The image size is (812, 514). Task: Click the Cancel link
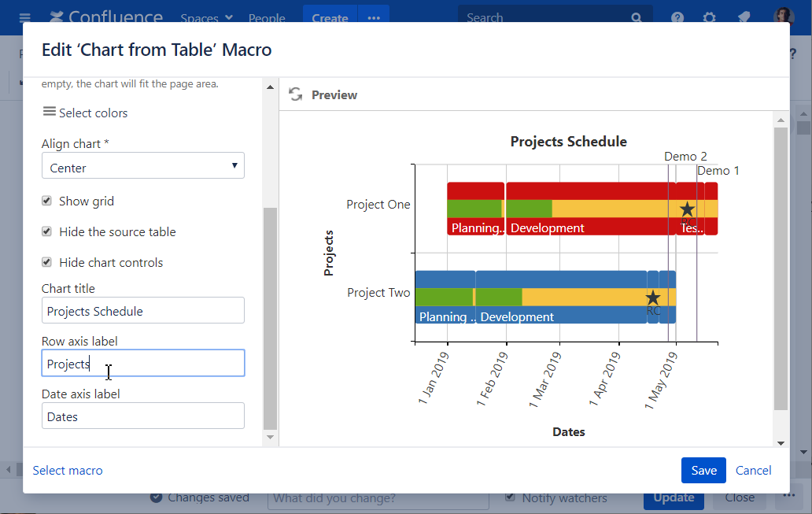[x=753, y=471]
